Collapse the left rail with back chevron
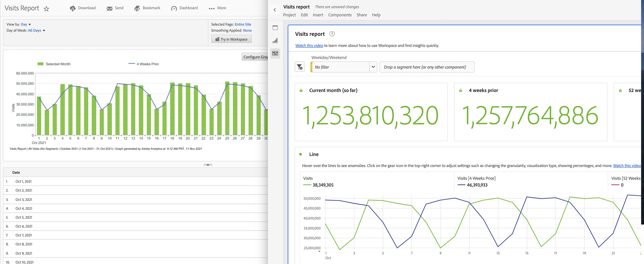The image size is (644, 264). (275, 10)
